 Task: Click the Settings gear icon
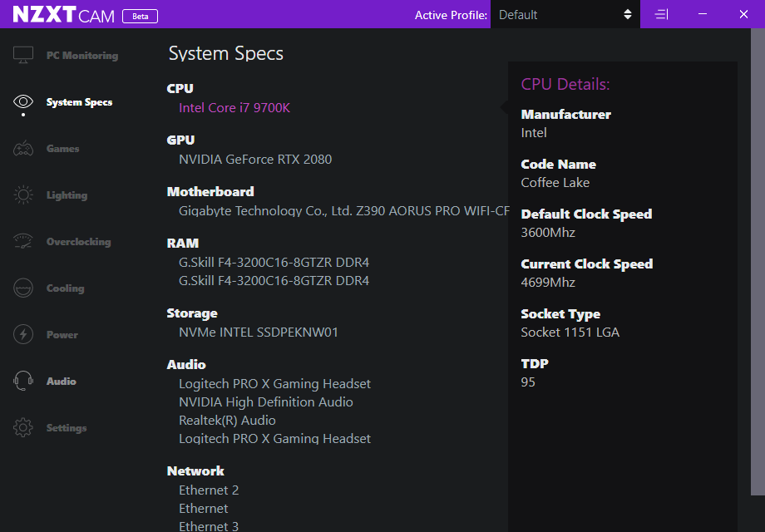click(23, 428)
